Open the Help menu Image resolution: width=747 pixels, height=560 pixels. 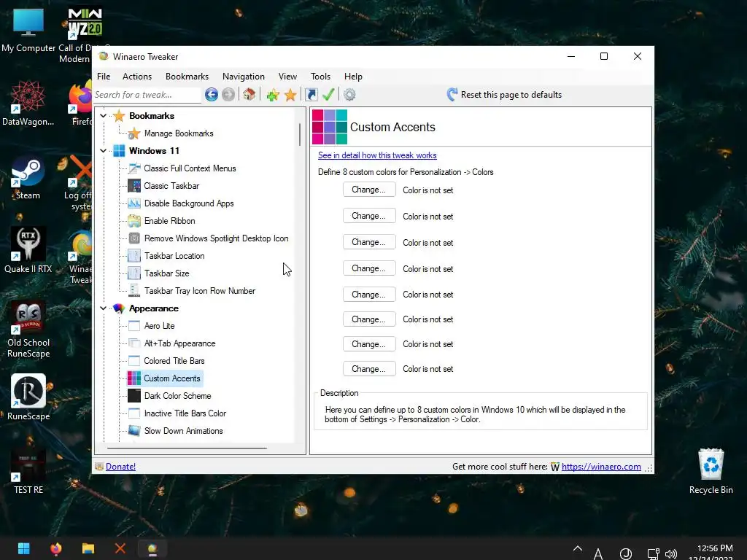[354, 76]
